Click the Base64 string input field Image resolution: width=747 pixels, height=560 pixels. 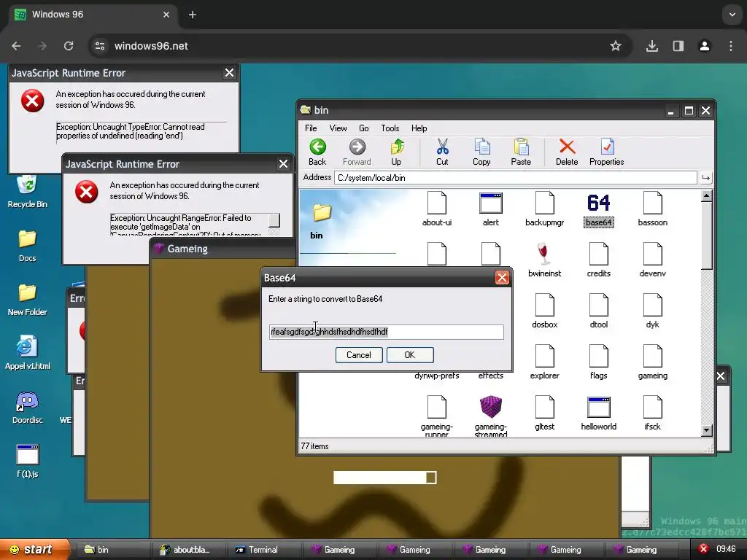click(387, 332)
